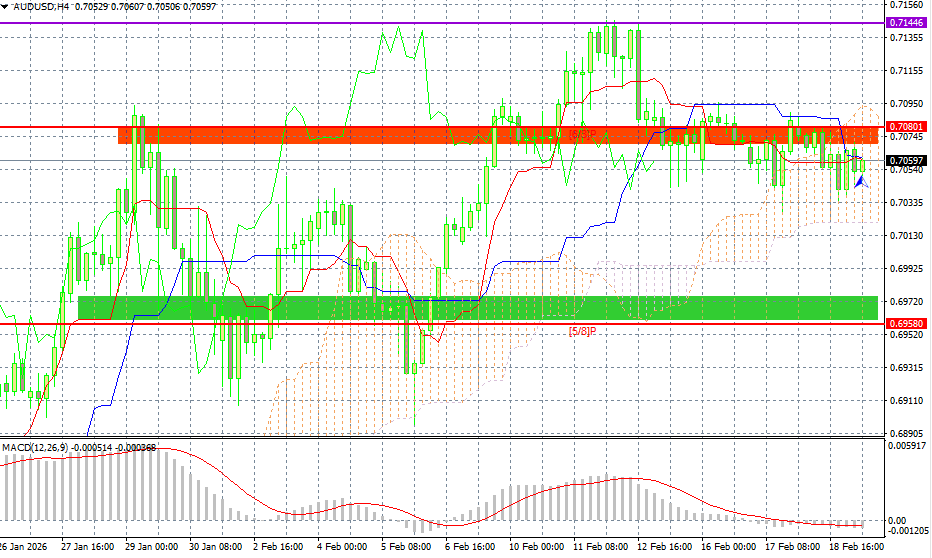This screenshot has width=932, height=558.
Task: Click the MACD scale value -0.001205
Action: [x=907, y=530]
